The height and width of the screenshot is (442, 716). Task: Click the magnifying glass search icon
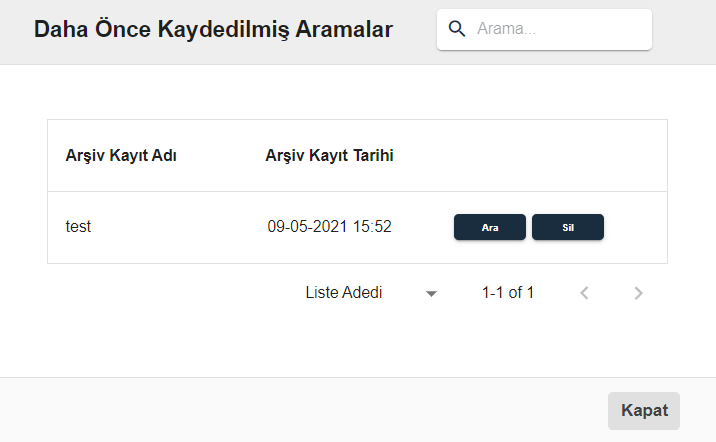(x=457, y=29)
